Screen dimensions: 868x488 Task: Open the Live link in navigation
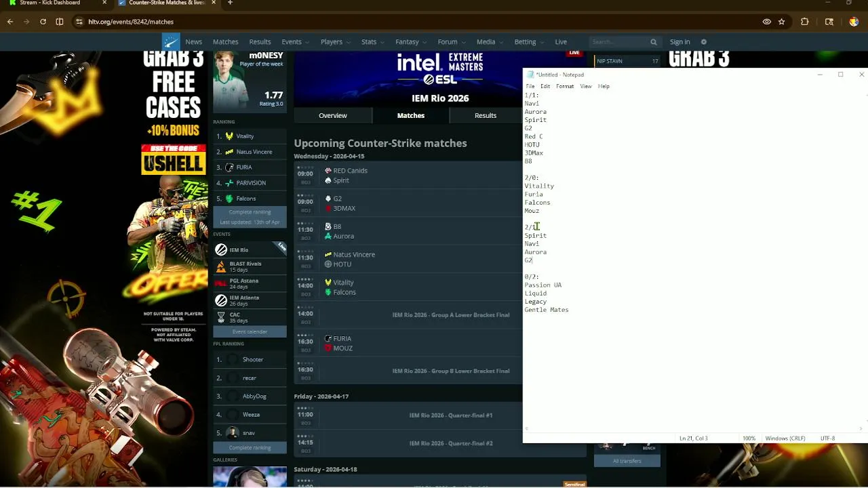pos(561,42)
